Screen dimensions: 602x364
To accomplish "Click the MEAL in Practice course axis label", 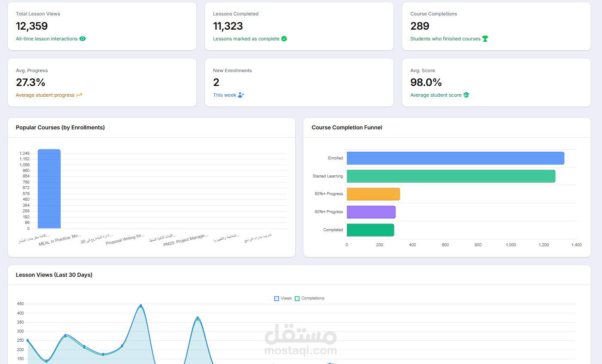I will pyautogui.click(x=60, y=240).
